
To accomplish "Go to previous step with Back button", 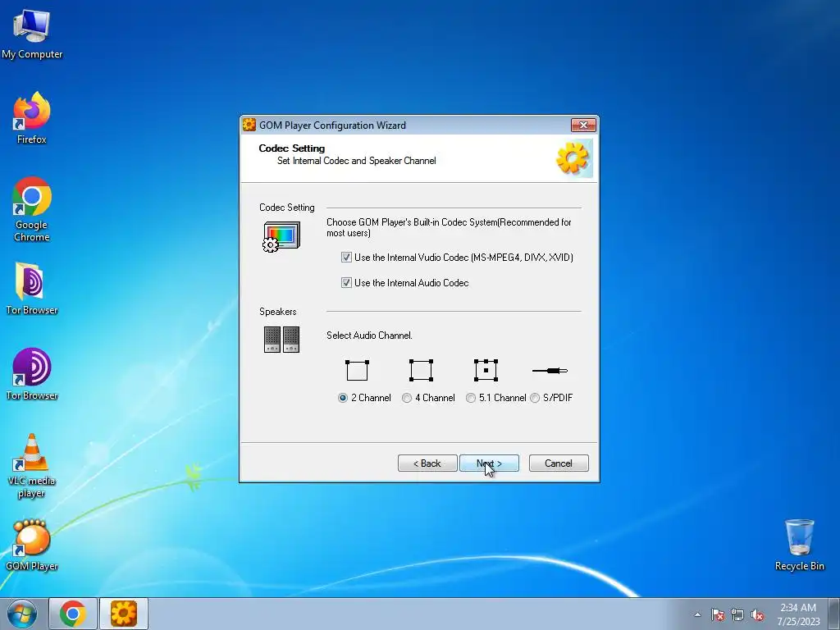I will point(427,463).
